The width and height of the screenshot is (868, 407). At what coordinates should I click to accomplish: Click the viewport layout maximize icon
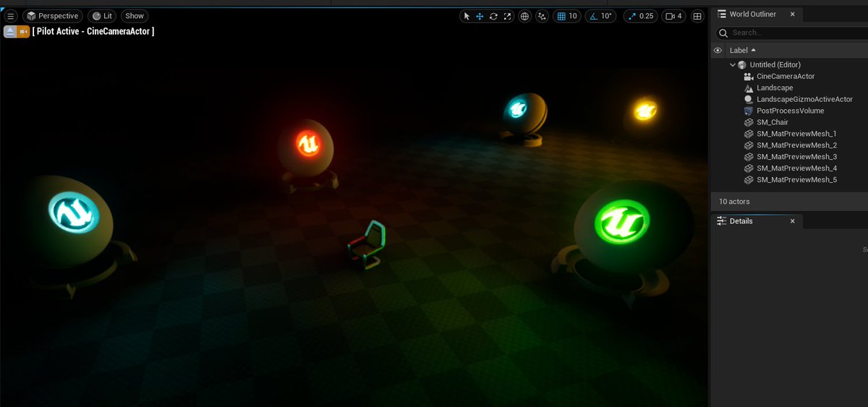click(697, 16)
